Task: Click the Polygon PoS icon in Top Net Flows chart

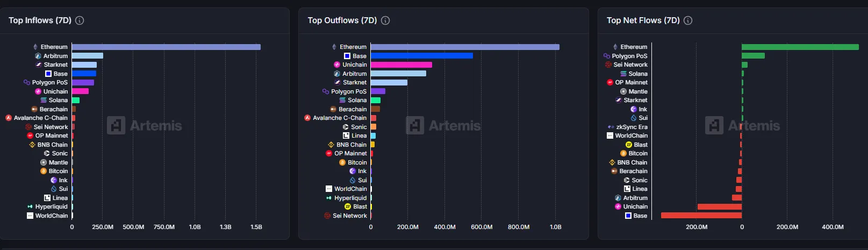Action: point(607,56)
